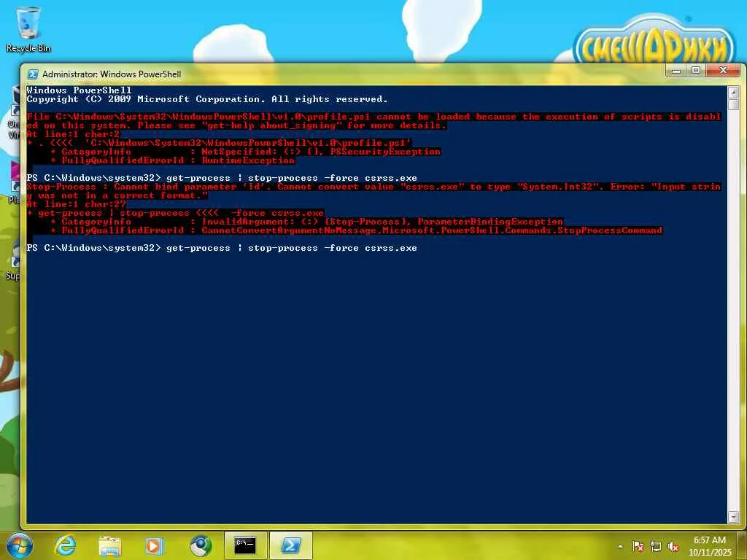747x560 pixels.
Task: Launch Chrome browser from the taskbar
Action: [x=200, y=545]
